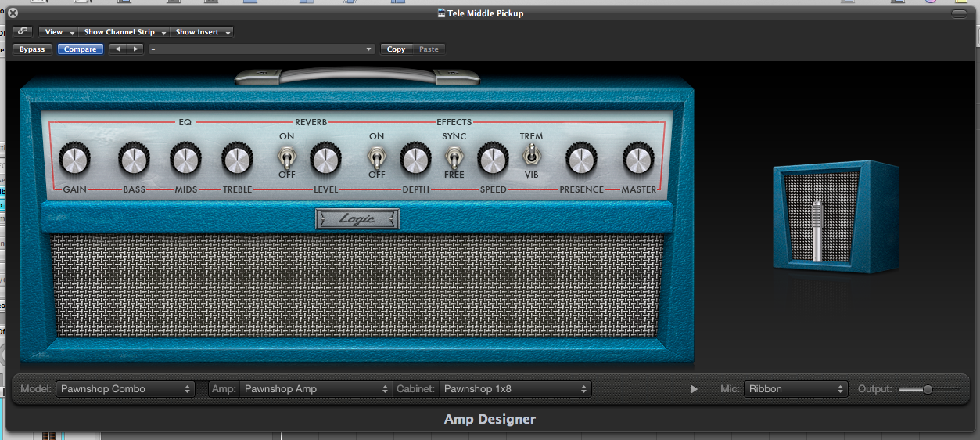Click the oval button in the title bar
The image size is (980, 440).
pyautogui.click(x=960, y=13)
